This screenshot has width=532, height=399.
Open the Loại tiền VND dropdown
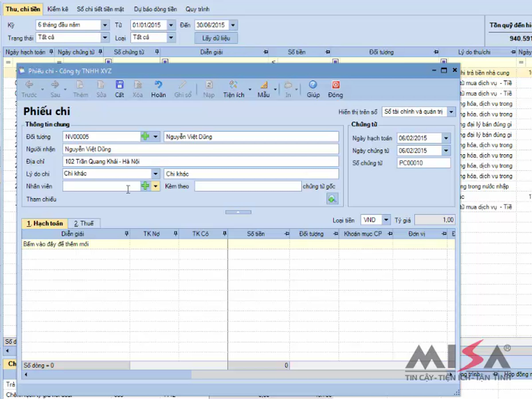pos(386,220)
